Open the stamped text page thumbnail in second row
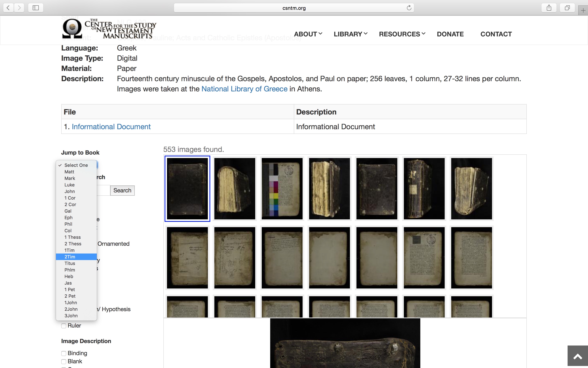This screenshot has width=588, height=368. coord(424,258)
